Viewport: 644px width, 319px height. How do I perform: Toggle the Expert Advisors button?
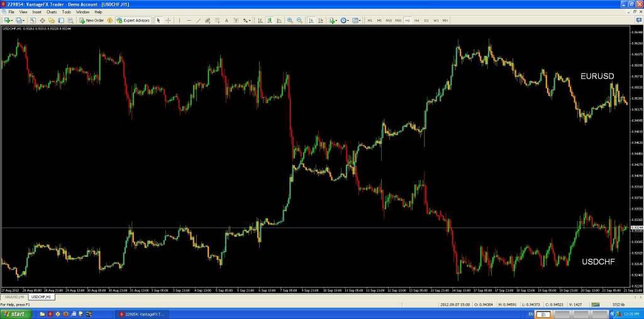tap(133, 20)
